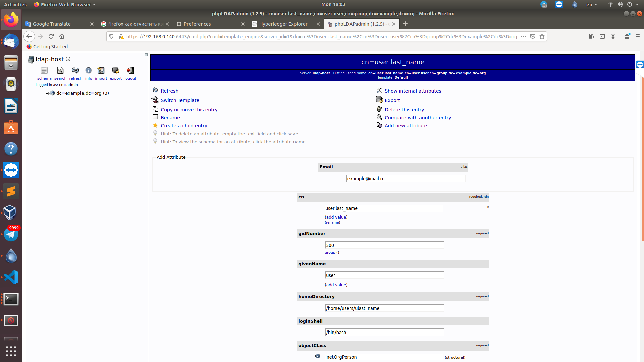Click Create a child entry link

184,126
